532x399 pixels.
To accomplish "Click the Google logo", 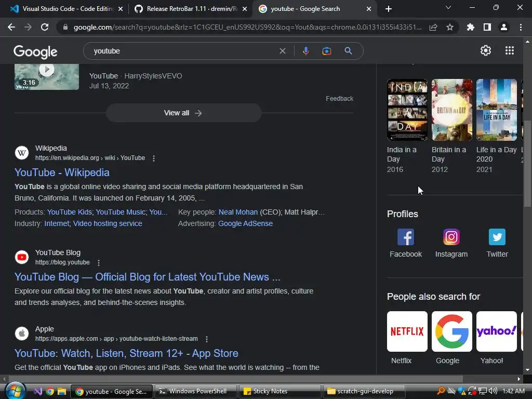I will coord(35,51).
